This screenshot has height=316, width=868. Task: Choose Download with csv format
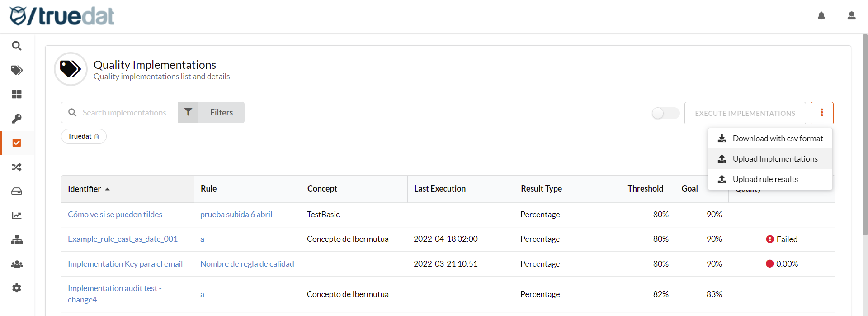pyautogui.click(x=777, y=139)
